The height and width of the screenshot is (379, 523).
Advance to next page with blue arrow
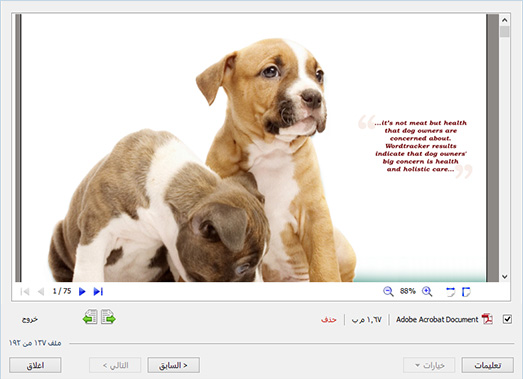(x=82, y=292)
